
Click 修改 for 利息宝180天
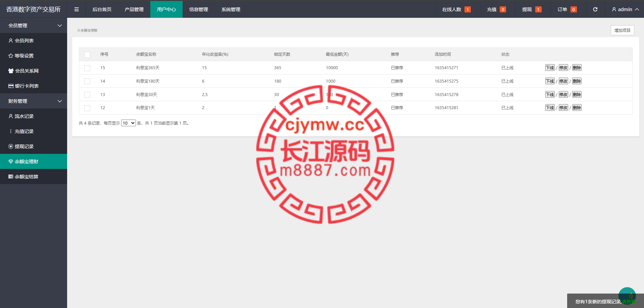coord(563,81)
